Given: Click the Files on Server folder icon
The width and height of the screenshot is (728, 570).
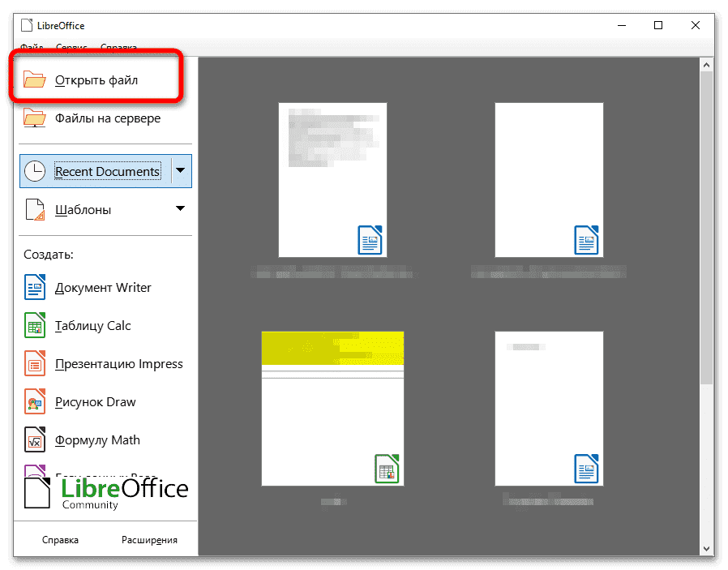Looking at the screenshot, I should (35, 118).
